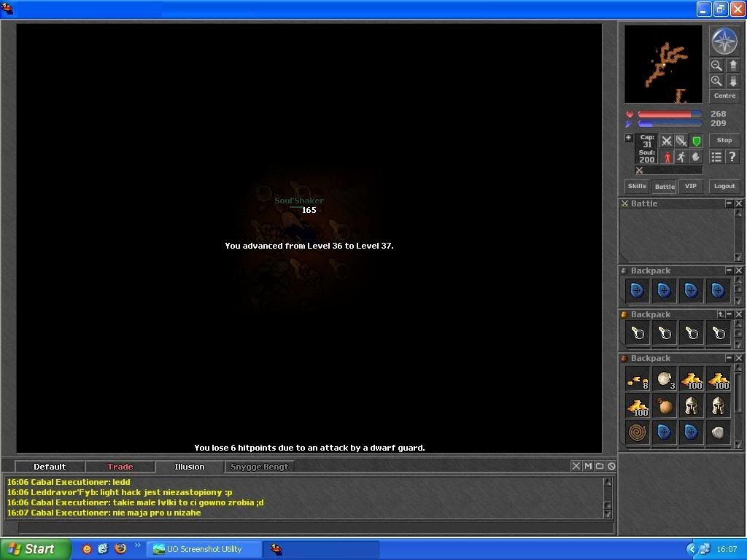Open the Snygge Bengt chat tab
Viewport: 747px width, 560px height.
[x=259, y=467]
